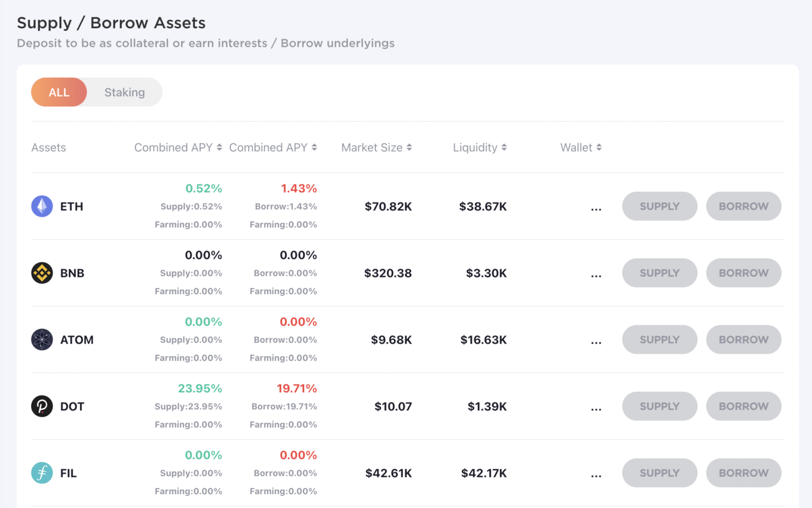
Task: Click the DOT token icon
Action: click(x=42, y=406)
